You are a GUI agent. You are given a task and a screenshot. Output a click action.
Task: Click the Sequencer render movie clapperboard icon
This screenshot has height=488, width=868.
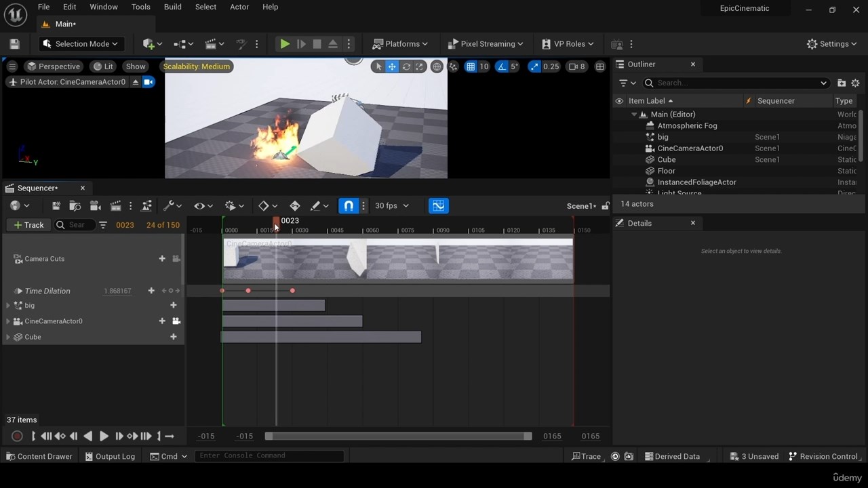[115, 206]
